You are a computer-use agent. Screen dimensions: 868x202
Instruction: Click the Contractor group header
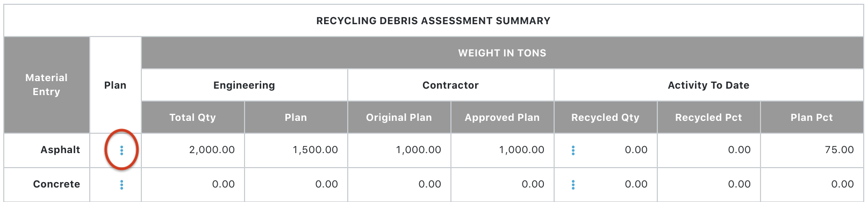tap(450, 85)
